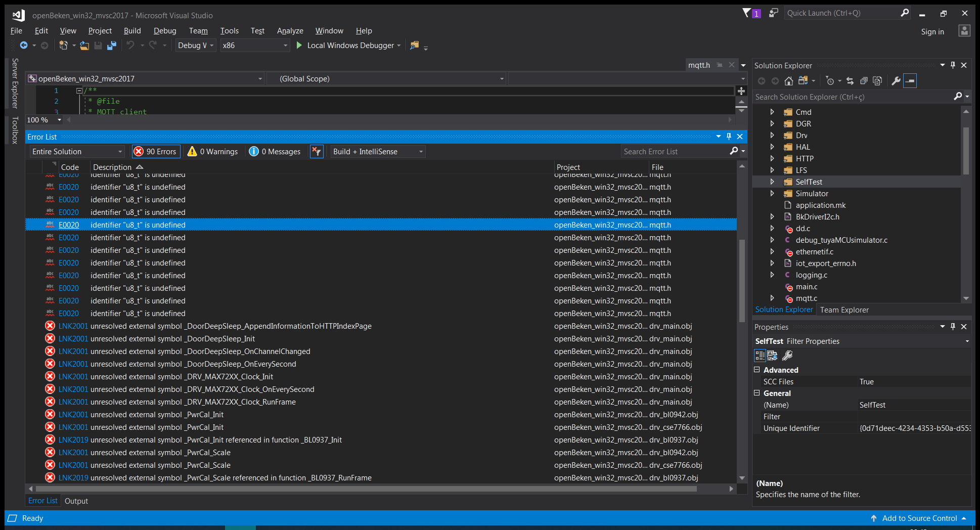Open the notifications flag icon
The image size is (980, 530).
click(747, 13)
